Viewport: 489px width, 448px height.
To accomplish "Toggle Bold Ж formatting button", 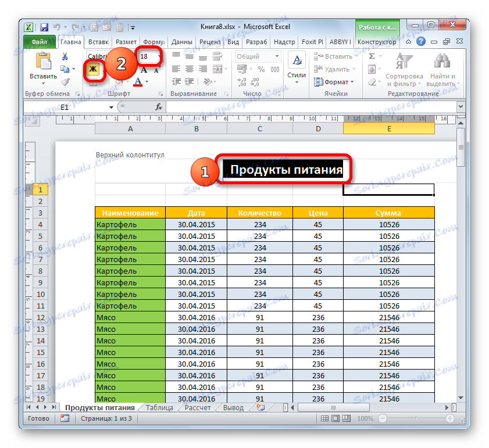I will click(93, 69).
